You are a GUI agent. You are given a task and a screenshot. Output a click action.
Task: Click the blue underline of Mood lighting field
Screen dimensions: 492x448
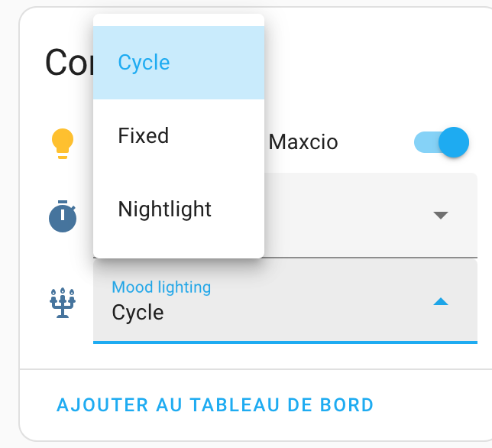285,342
